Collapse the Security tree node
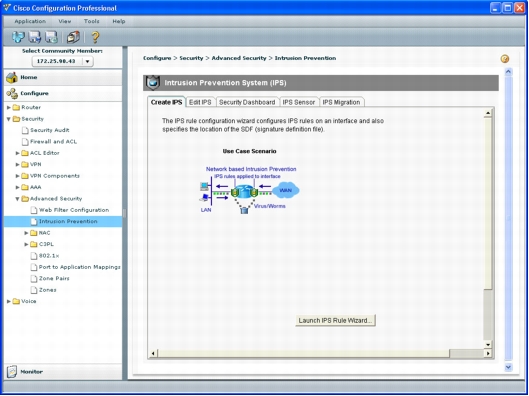Viewport: 529px width, 396px height. pos(9,119)
